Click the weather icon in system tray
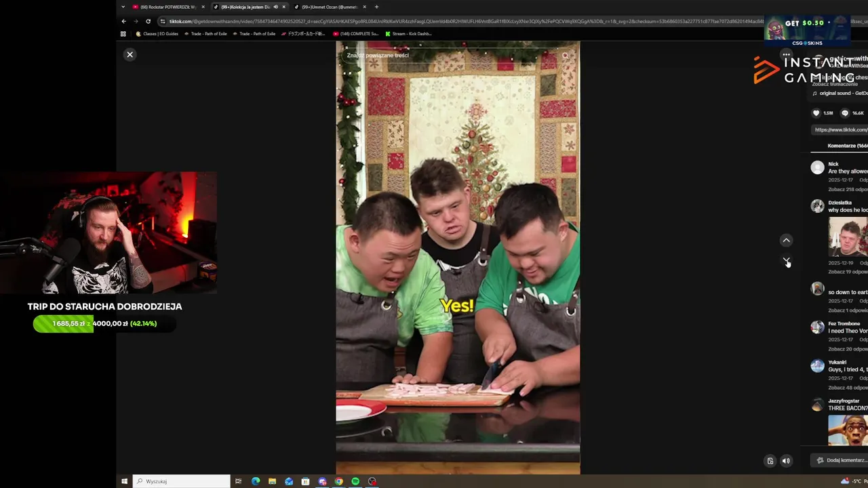This screenshot has width=868, height=488. pyautogui.click(x=844, y=481)
